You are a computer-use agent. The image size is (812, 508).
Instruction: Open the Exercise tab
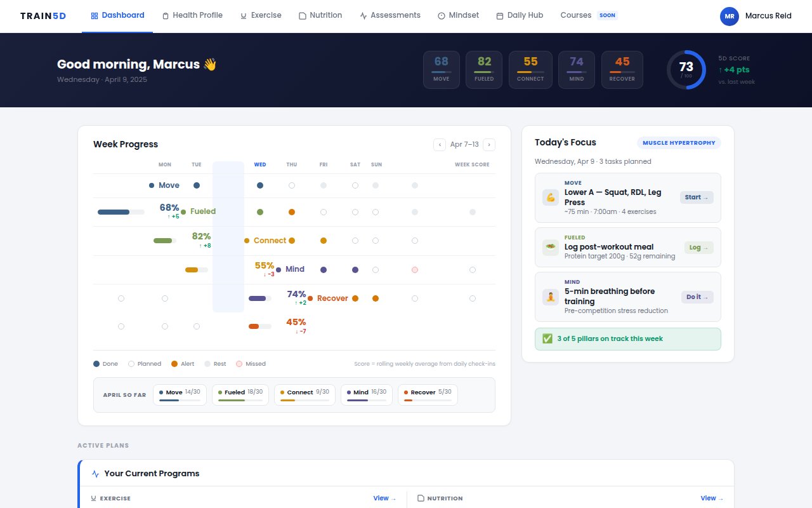click(x=261, y=15)
